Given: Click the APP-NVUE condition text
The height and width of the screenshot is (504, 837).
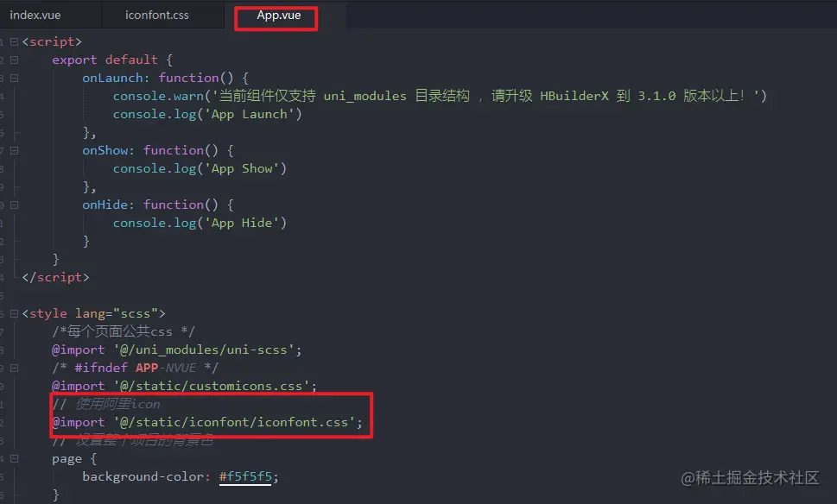Looking at the screenshot, I should pos(166,368).
